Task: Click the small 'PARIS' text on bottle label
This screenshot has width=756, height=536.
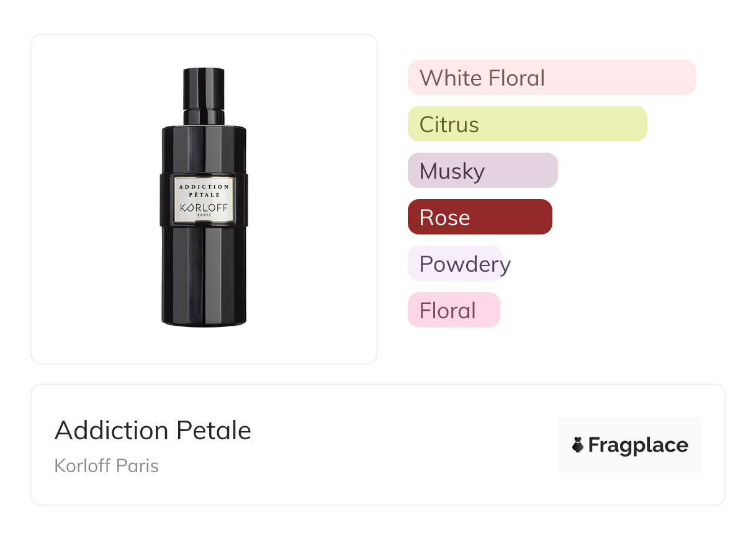Action: click(204, 215)
